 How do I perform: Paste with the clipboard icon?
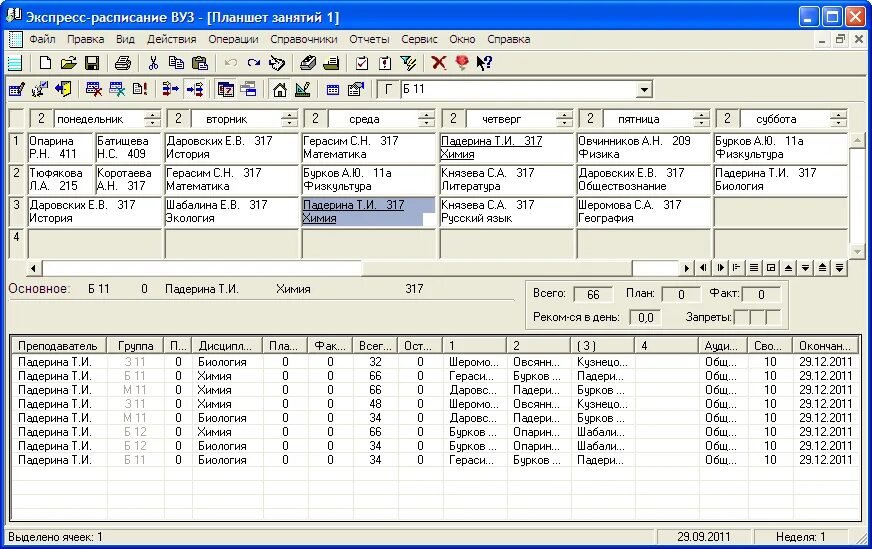pos(200,63)
